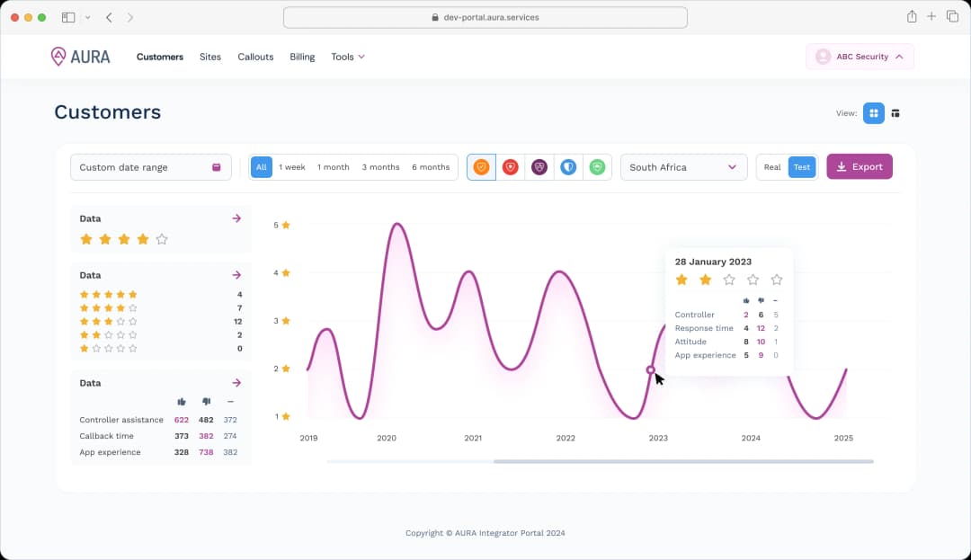The height and width of the screenshot is (560, 971).
Task: Click the thumbs-down column icon in Data panel
Action: tap(206, 402)
